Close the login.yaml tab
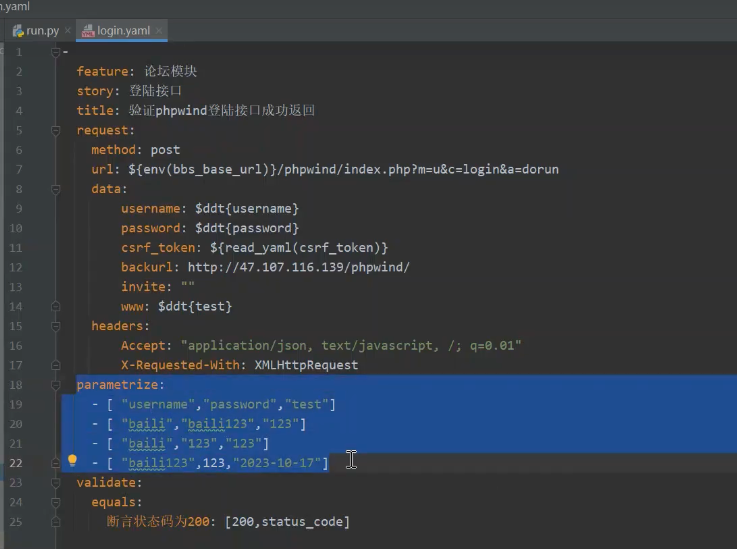Image resolution: width=737 pixels, height=549 pixels. [159, 31]
